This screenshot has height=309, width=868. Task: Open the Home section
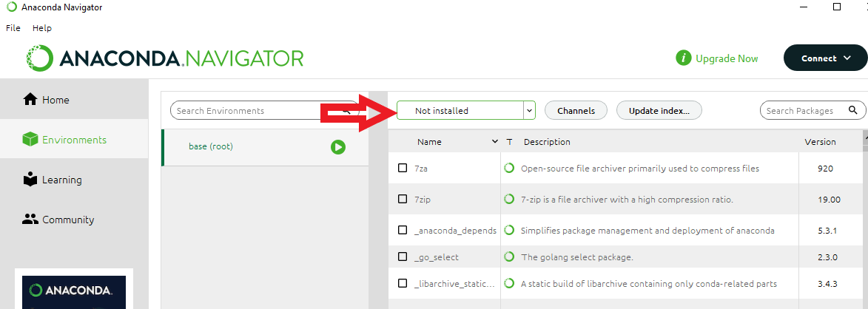pyautogui.click(x=74, y=100)
